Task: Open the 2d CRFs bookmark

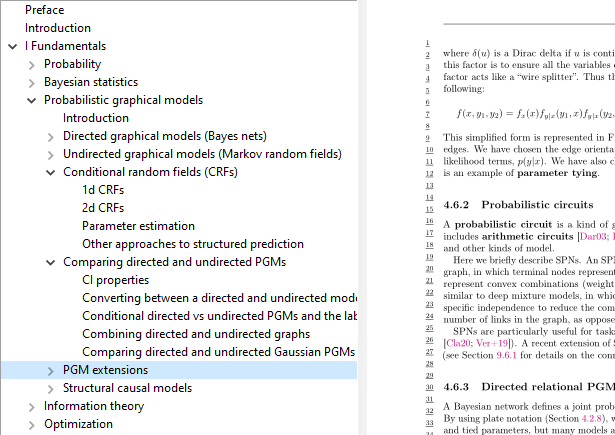Action: (103, 208)
